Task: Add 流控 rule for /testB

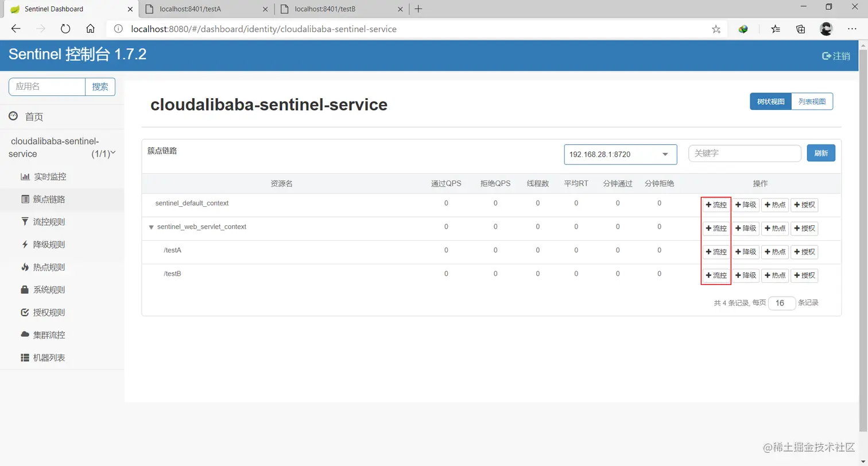Action: click(716, 275)
